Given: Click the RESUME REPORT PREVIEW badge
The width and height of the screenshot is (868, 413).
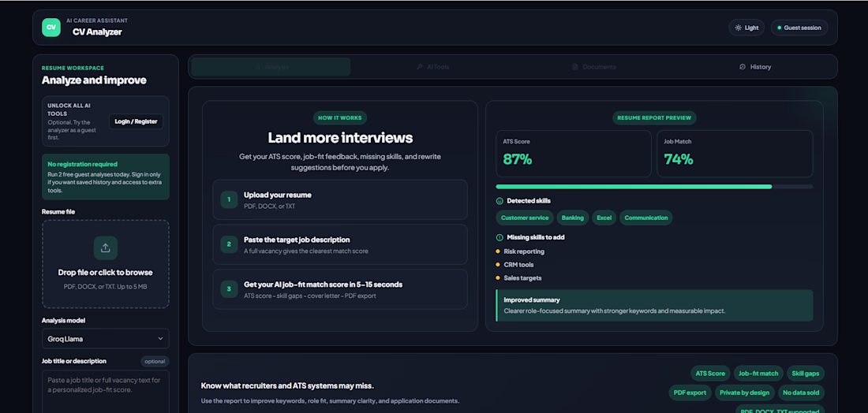Looking at the screenshot, I should pyautogui.click(x=654, y=117).
